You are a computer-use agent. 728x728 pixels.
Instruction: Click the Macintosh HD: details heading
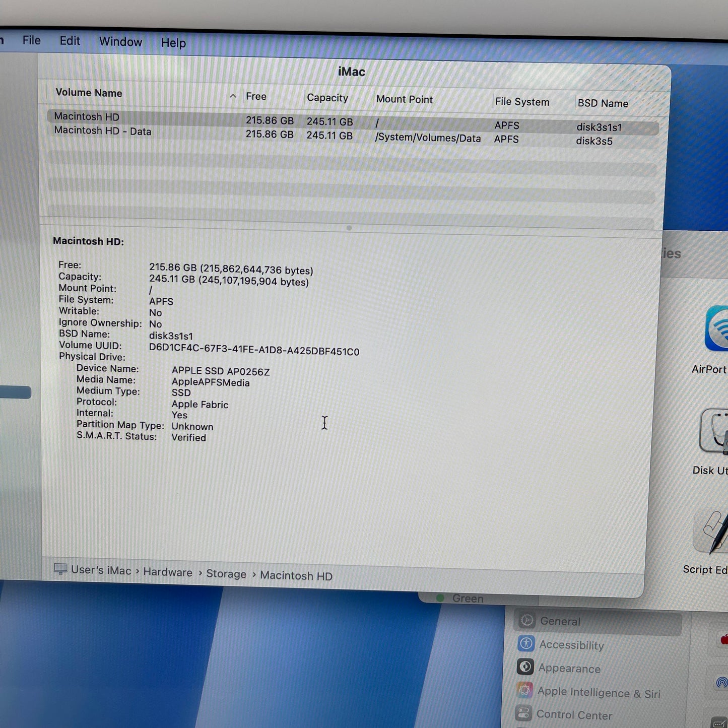(x=88, y=241)
